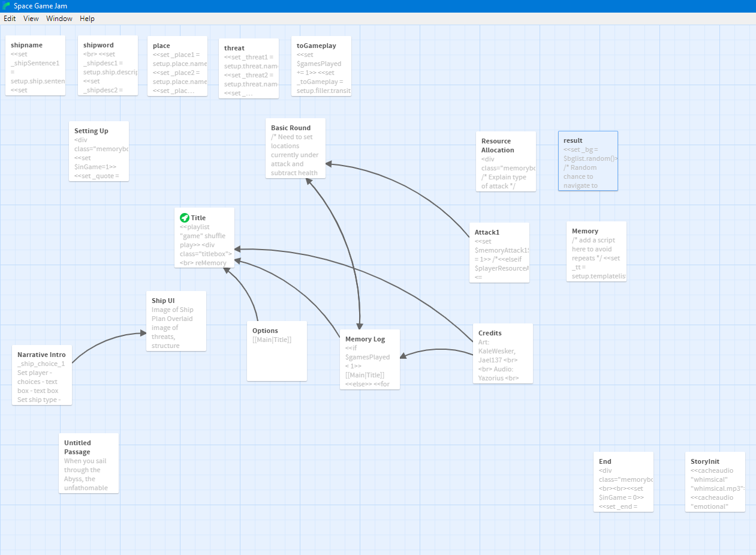Click the green rocket start icon on Title

pos(184,218)
